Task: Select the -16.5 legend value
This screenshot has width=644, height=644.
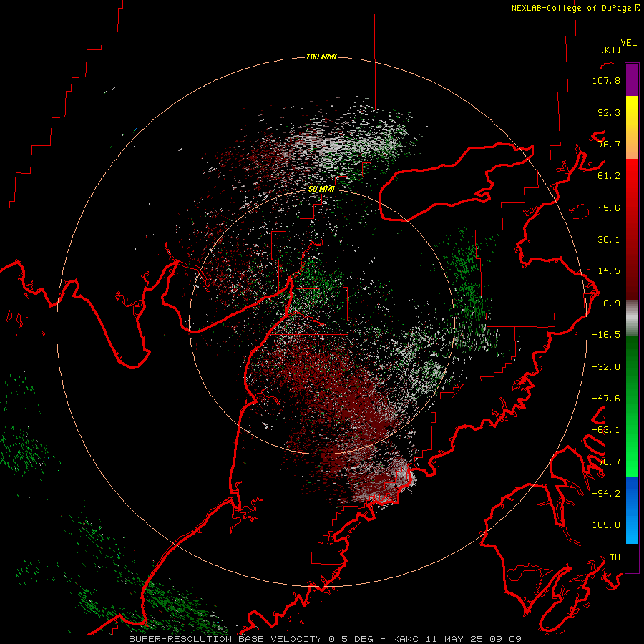Action: click(606, 335)
